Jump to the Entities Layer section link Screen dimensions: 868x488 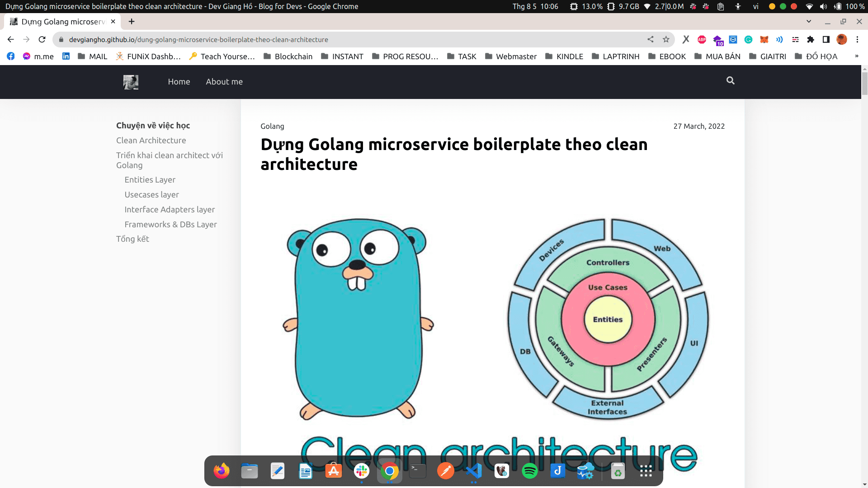[150, 180]
